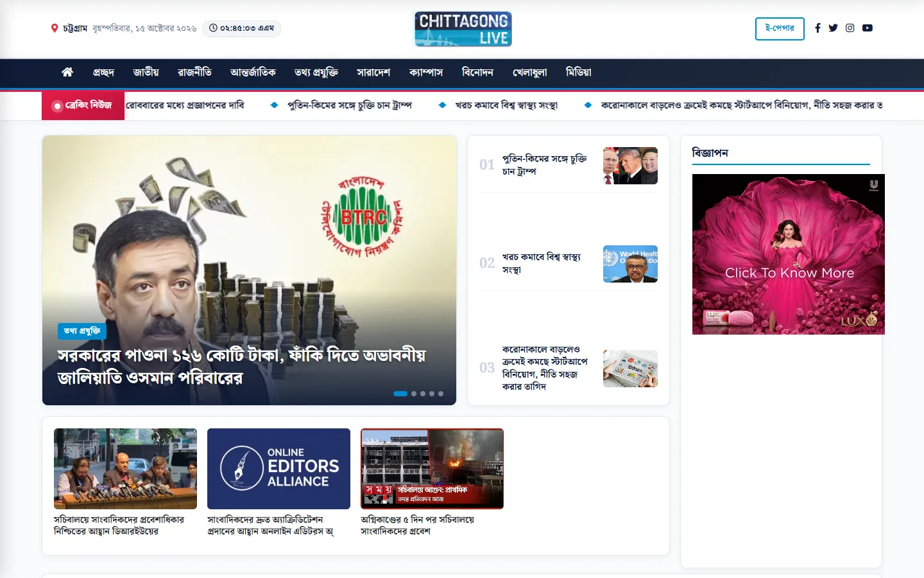Click the startup investment story thumbnail
This screenshot has width=924, height=578.
click(x=630, y=369)
